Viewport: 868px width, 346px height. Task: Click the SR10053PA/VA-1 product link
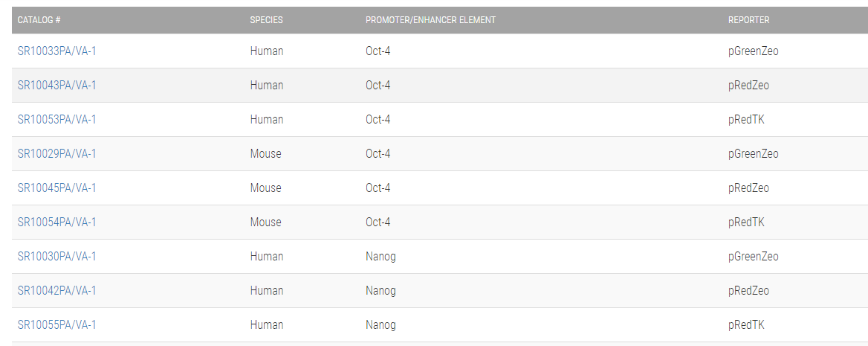(56, 120)
